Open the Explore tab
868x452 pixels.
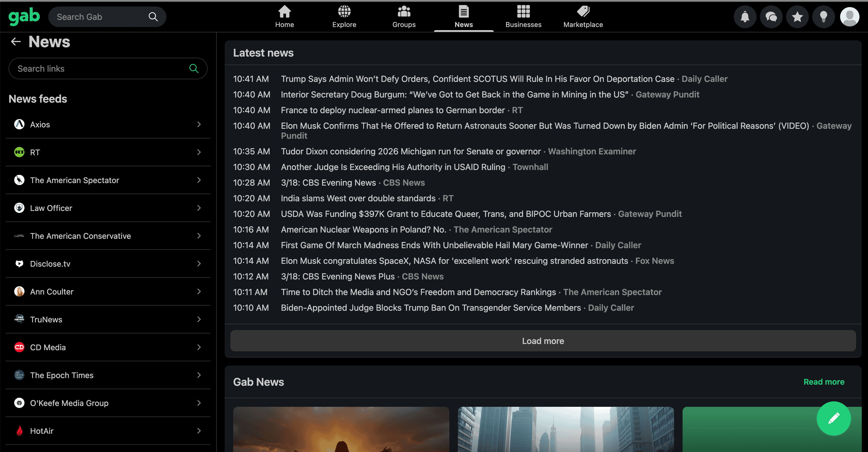tap(344, 17)
